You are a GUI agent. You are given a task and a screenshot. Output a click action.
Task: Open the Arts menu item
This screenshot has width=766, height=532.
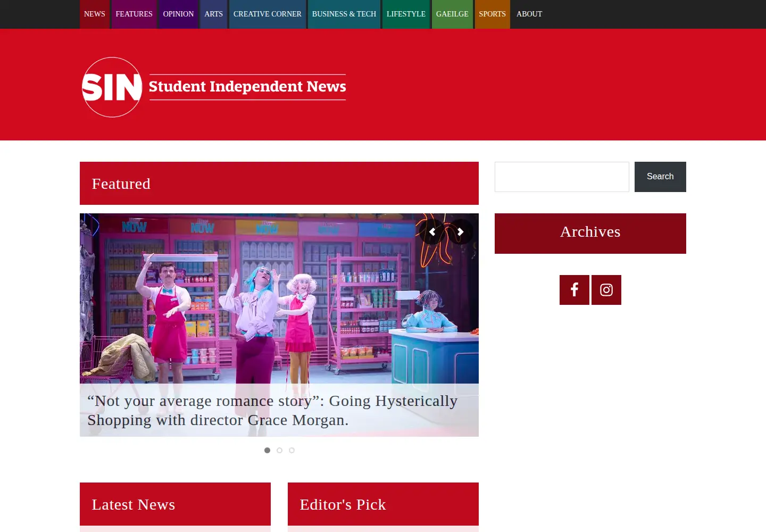point(214,14)
